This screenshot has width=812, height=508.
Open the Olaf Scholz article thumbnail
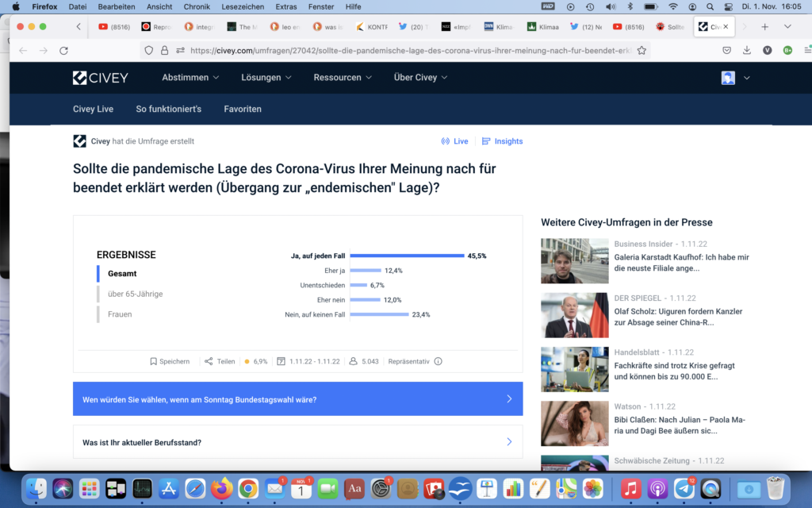[574, 315]
